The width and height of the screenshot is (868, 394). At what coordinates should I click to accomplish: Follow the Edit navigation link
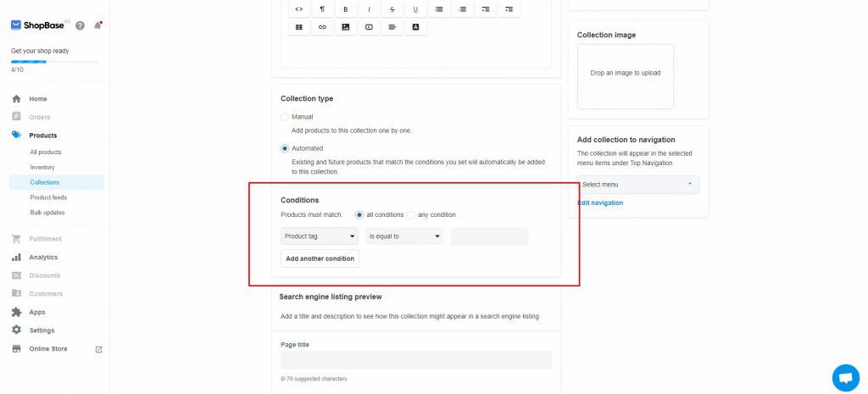point(600,203)
